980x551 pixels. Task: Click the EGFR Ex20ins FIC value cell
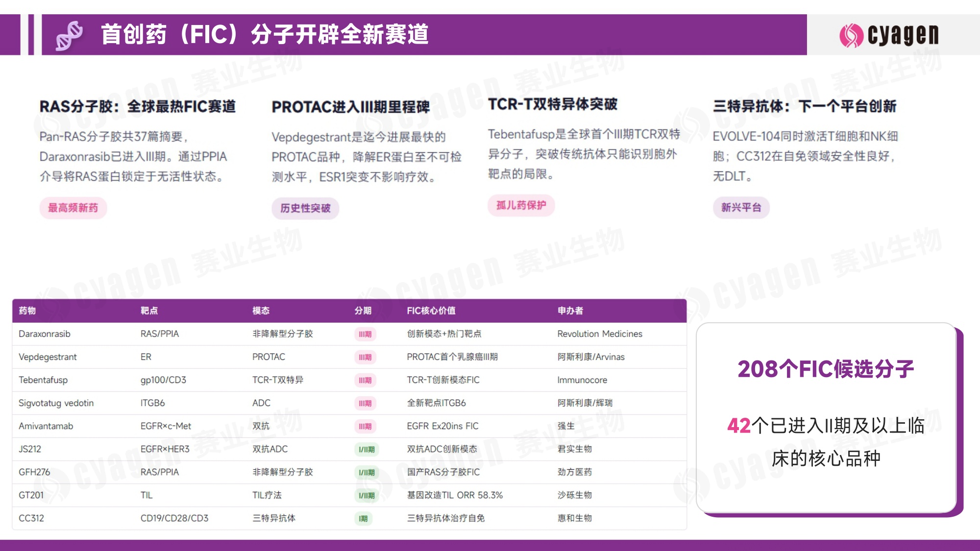pos(442,426)
